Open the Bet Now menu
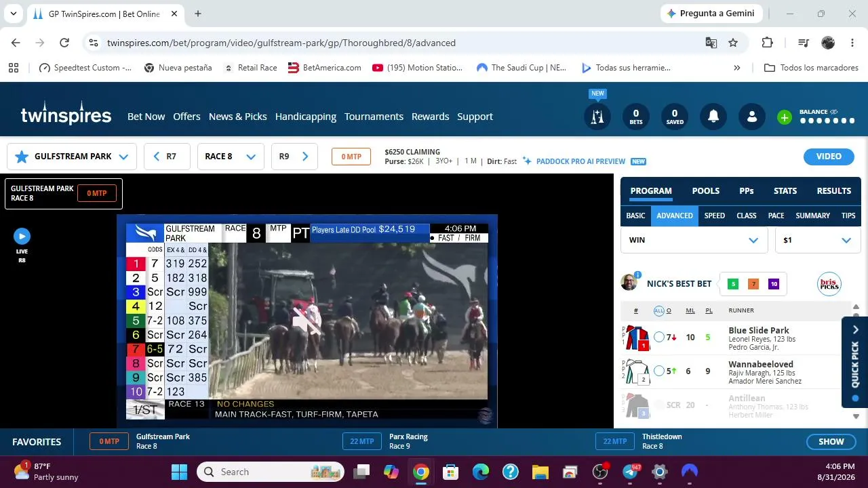 point(146,117)
